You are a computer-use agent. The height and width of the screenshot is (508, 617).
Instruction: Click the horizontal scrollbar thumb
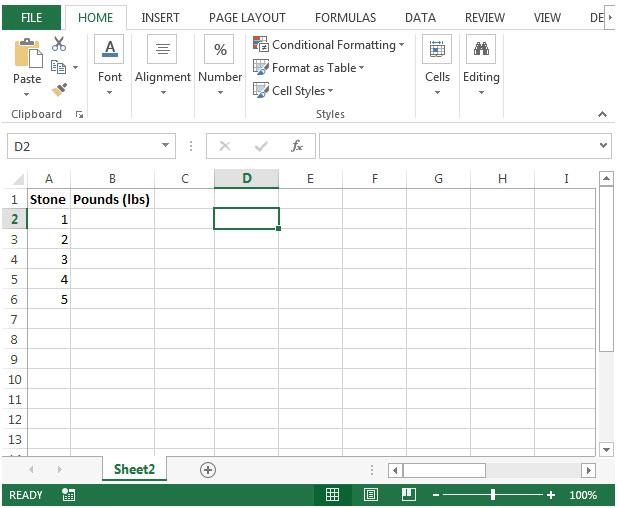point(444,470)
